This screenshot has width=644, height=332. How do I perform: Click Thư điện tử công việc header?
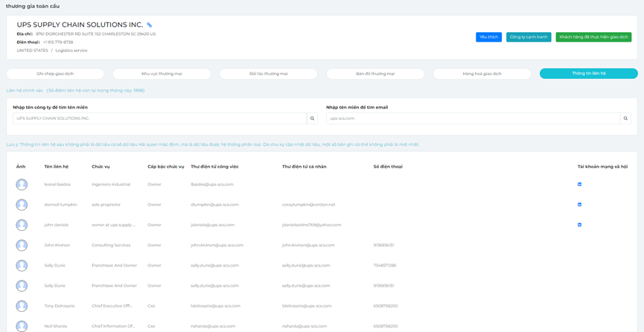(x=214, y=167)
